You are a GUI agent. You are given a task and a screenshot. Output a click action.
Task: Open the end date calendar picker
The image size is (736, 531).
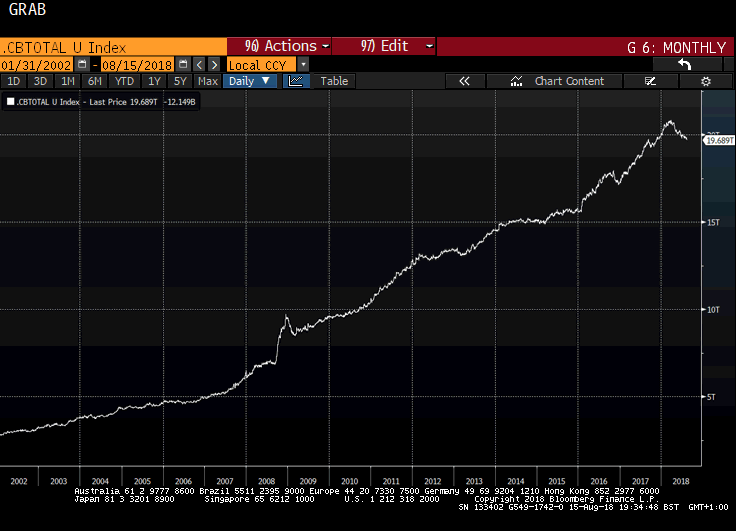click(183, 64)
